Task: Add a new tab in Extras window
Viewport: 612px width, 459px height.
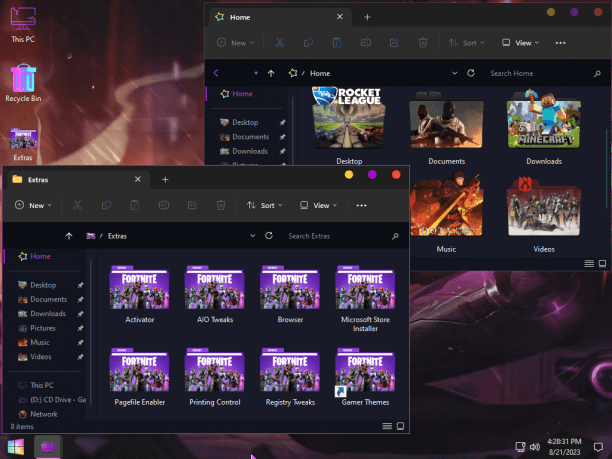Action: 165,180
